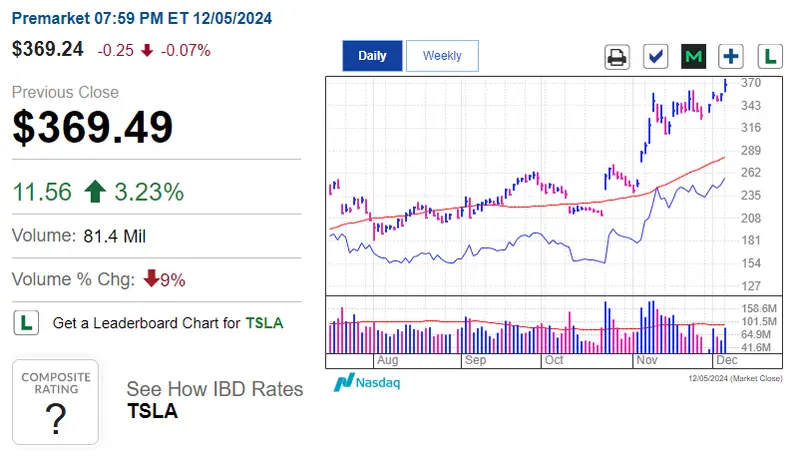
Task: Click the L icon beside Leaderboard Chart text
Action: pyautogui.click(x=26, y=322)
